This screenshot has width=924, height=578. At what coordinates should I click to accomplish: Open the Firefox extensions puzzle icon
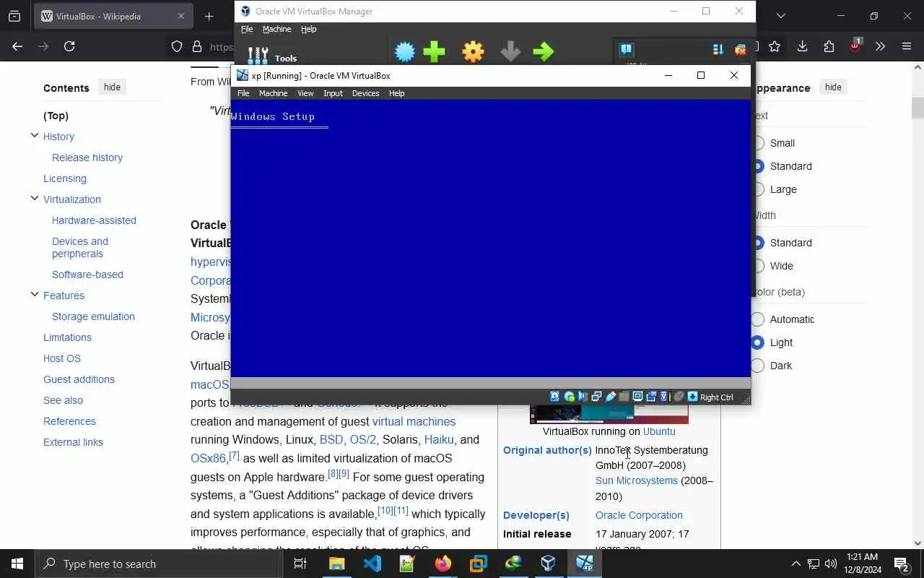point(829,46)
